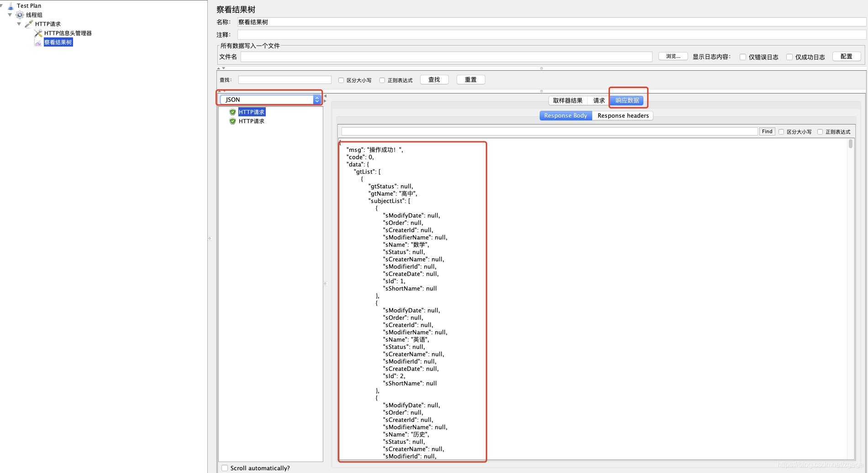Image resolution: width=868 pixels, height=473 pixels.
Task: Enable the 仅错误日志 checkbox
Action: [743, 57]
